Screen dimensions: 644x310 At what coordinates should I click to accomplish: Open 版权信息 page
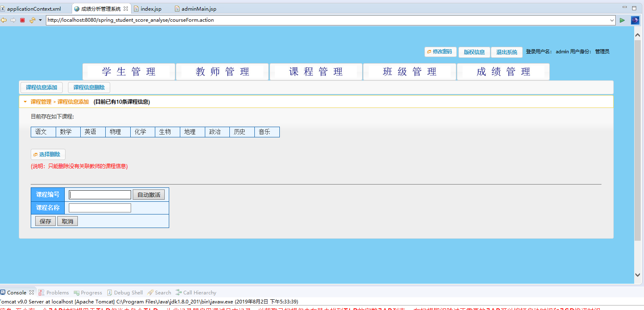[474, 52]
